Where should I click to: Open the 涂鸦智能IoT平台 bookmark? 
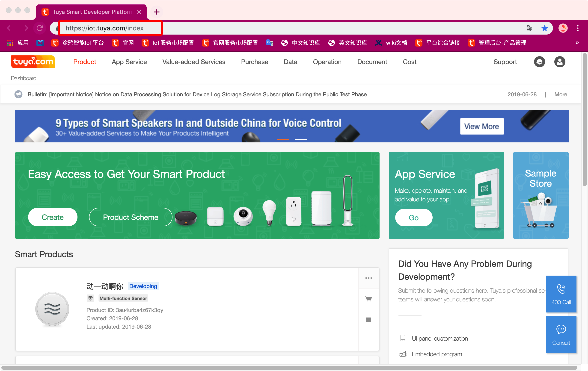(x=78, y=43)
